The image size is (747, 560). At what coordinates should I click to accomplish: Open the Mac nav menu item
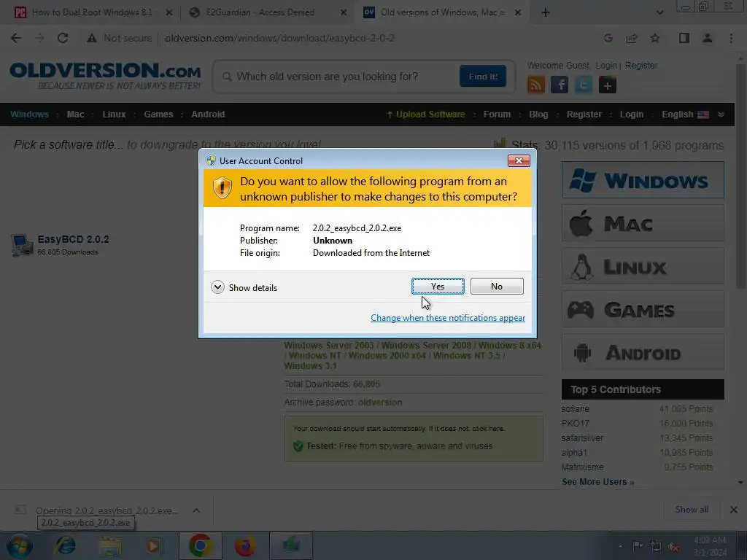coord(75,114)
